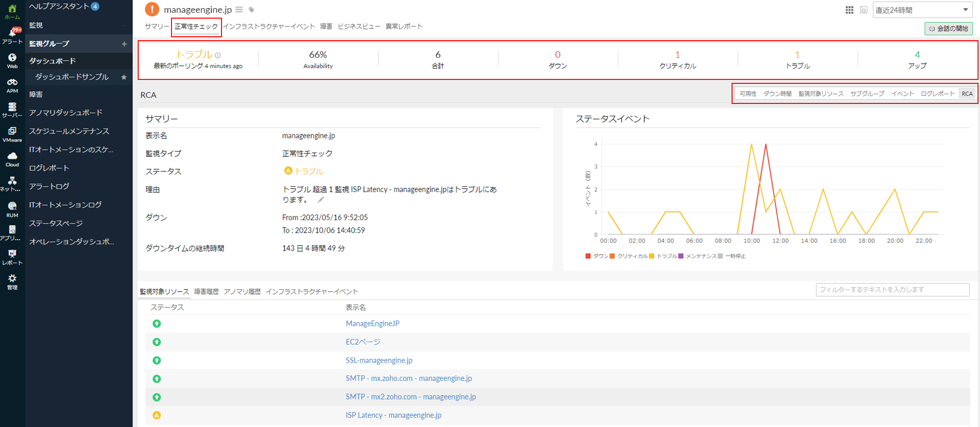
Task: Toggle トラブル series in chart legend
Action: point(663,256)
